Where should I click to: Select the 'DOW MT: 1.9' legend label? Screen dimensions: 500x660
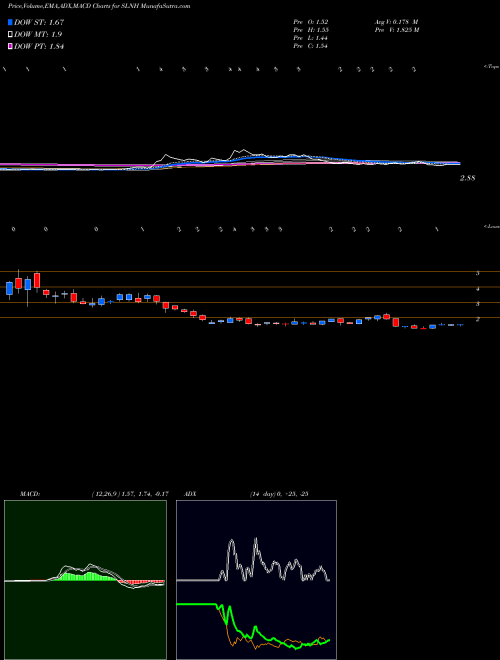coord(38,35)
